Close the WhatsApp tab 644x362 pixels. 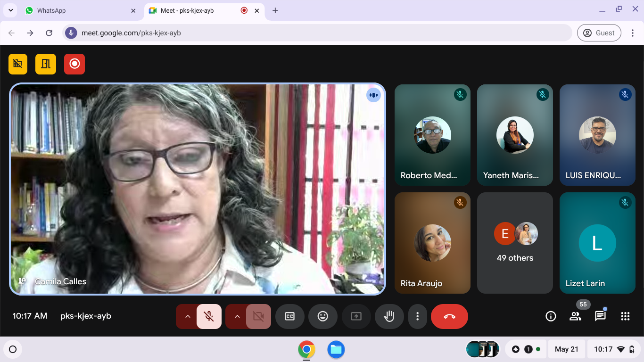click(x=133, y=10)
